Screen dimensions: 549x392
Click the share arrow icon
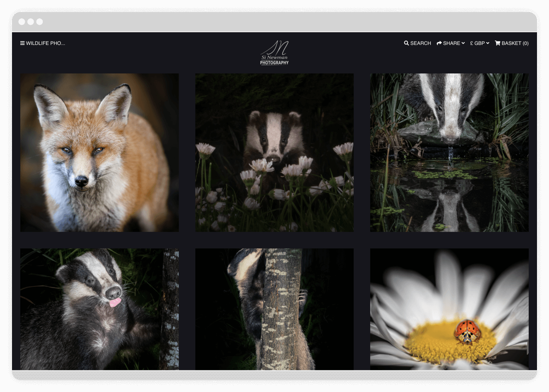[x=439, y=43]
